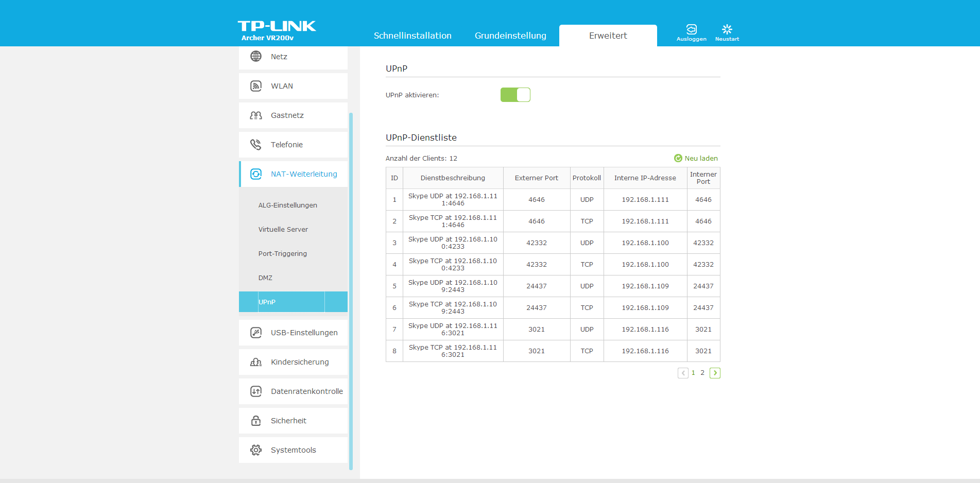Expand the Datenratenkontrolle sidebar section

tap(306, 391)
